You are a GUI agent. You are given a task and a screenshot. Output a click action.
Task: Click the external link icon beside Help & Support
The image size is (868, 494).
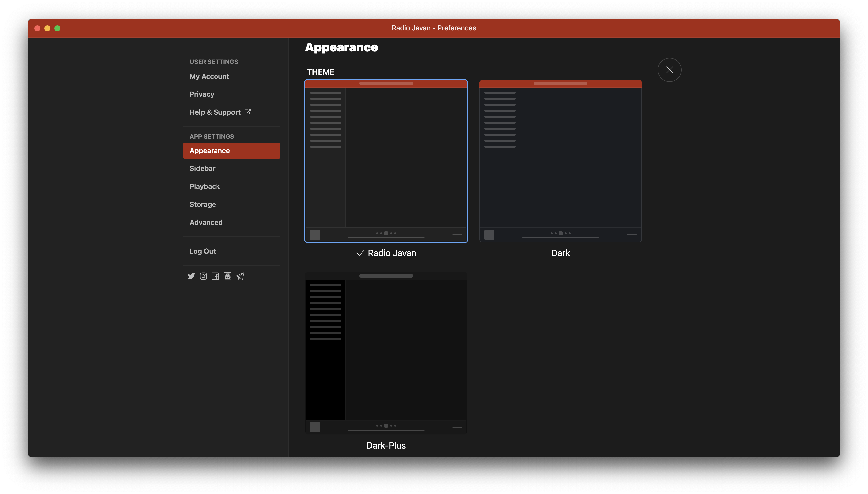click(x=248, y=112)
